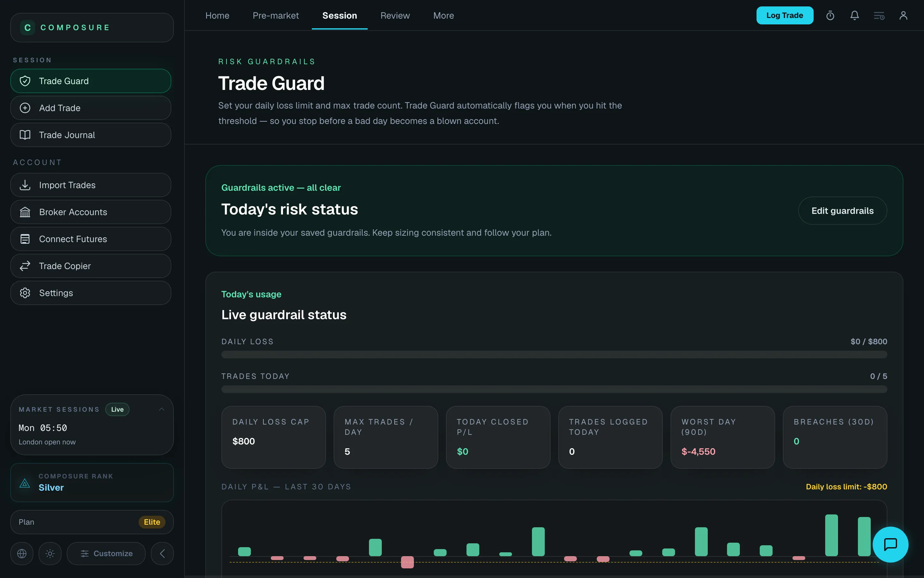The image size is (924, 578).
Task: Click the Max Trades / Day card
Action: [386, 437]
